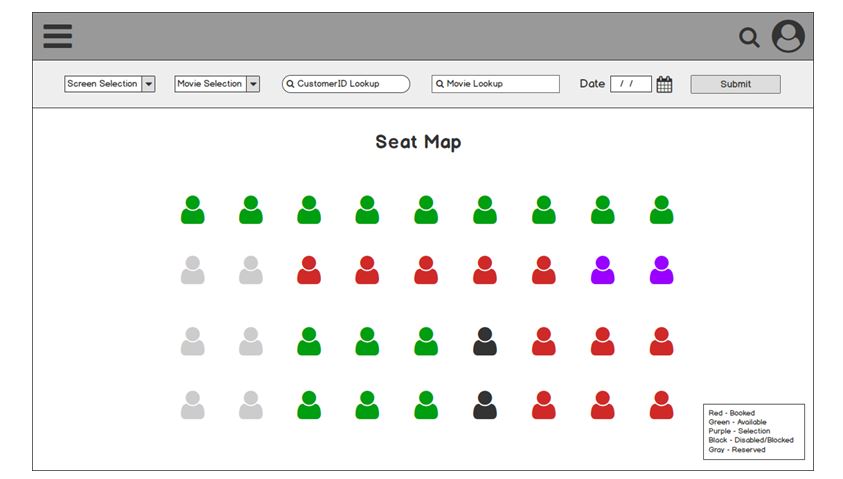
Task: Click the Screen Selection combo box text
Action: 103,84
